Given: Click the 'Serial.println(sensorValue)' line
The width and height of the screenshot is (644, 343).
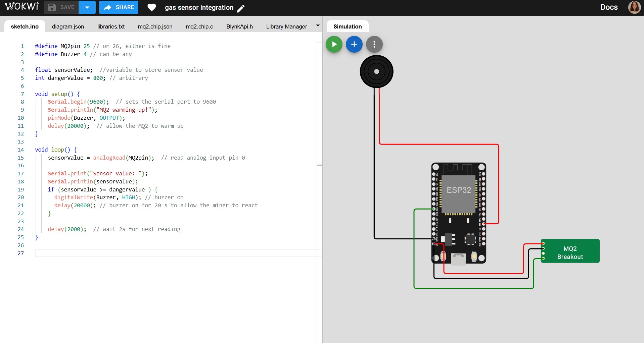Looking at the screenshot, I should pyautogui.click(x=93, y=181).
